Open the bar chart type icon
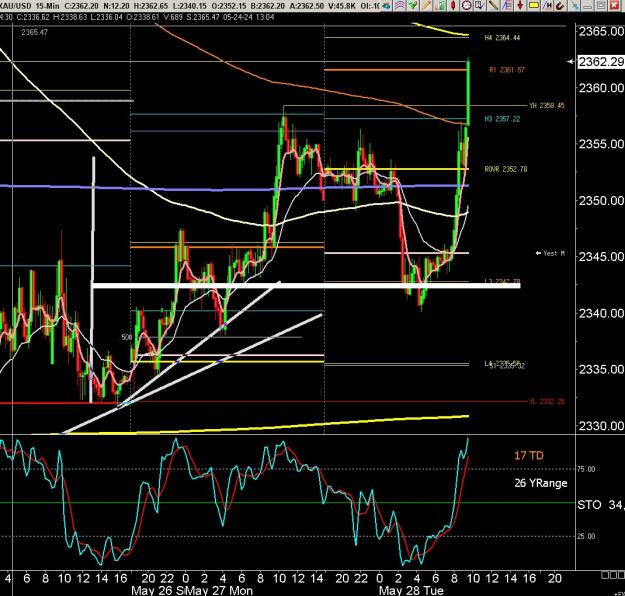The image size is (625, 596). [x=440, y=6]
